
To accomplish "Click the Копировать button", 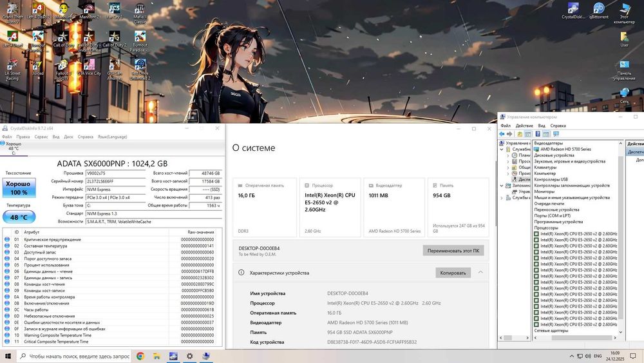I will tap(453, 273).
